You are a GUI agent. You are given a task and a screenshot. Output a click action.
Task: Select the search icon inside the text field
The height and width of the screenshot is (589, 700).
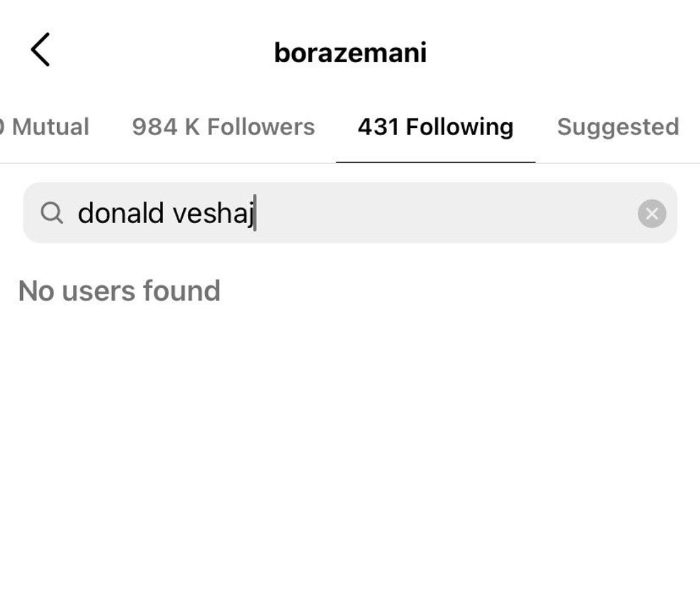click(51, 213)
